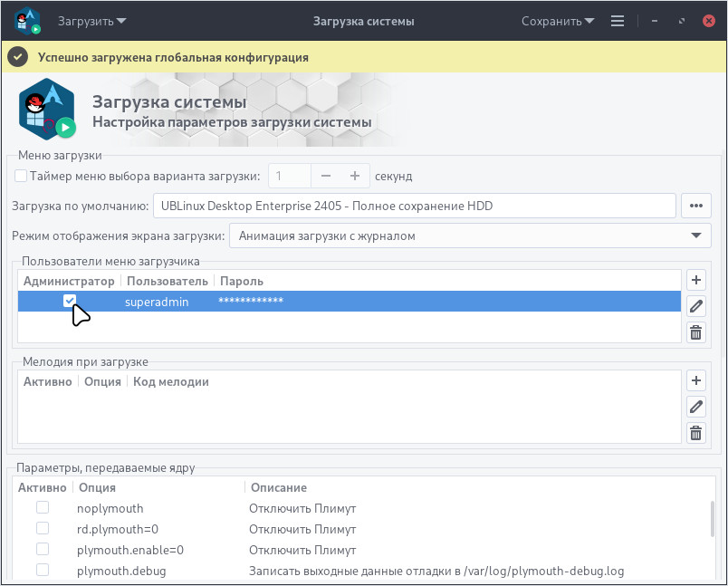Select the plymouth.debug row description

point(436,572)
